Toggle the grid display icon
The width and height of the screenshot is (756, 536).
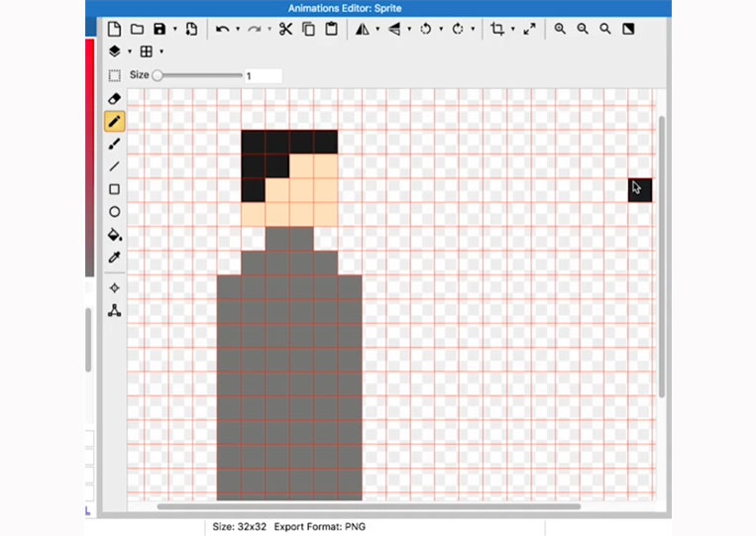coord(146,52)
